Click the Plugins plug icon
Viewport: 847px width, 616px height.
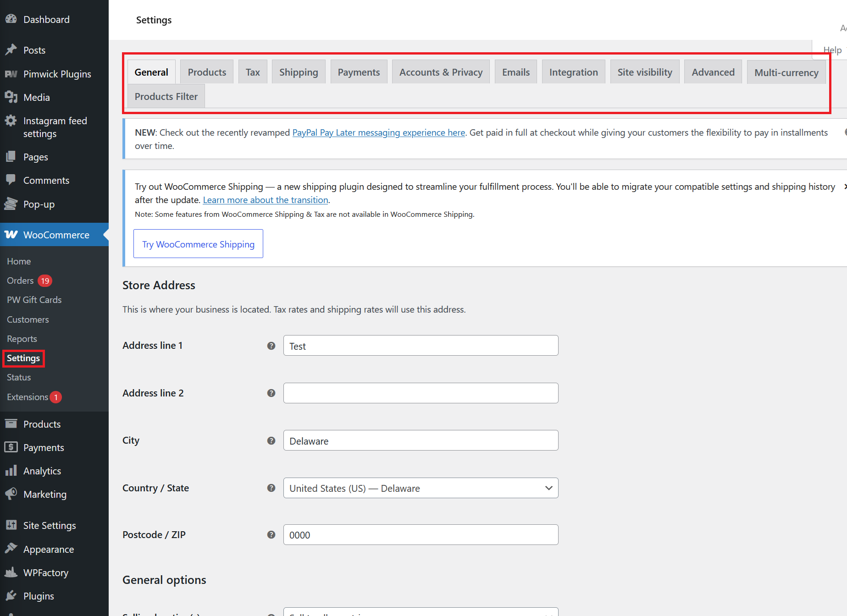11,596
